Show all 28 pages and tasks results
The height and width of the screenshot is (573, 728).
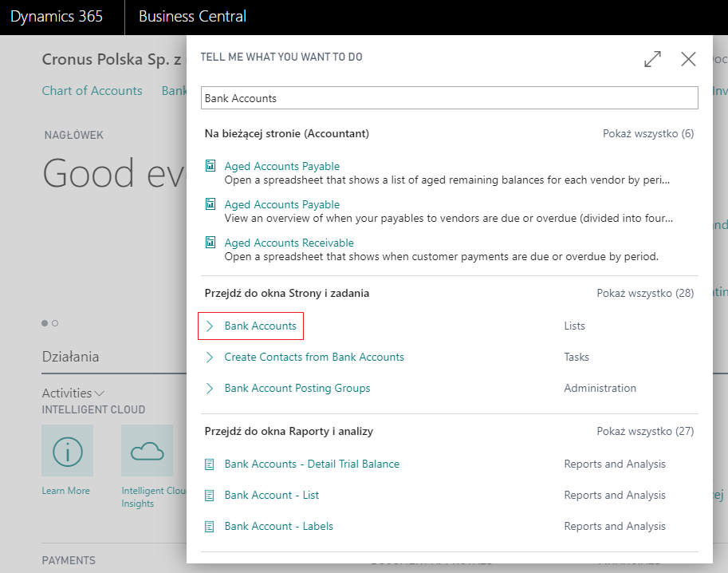click(x=645, y=293)
